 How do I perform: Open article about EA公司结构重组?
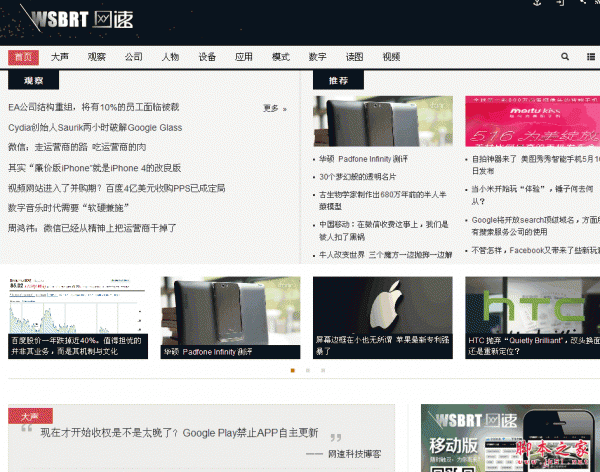[x=94, y=107]
